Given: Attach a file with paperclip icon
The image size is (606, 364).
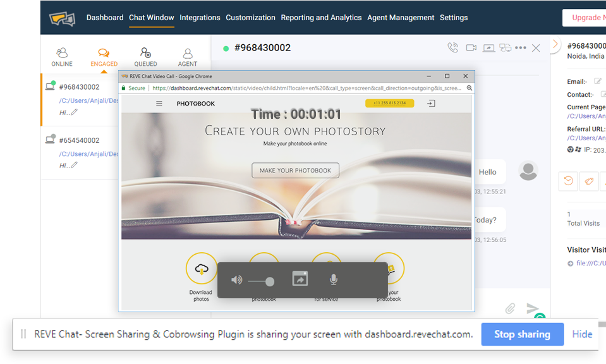Looking at the screenshot, I should [510, 308].
